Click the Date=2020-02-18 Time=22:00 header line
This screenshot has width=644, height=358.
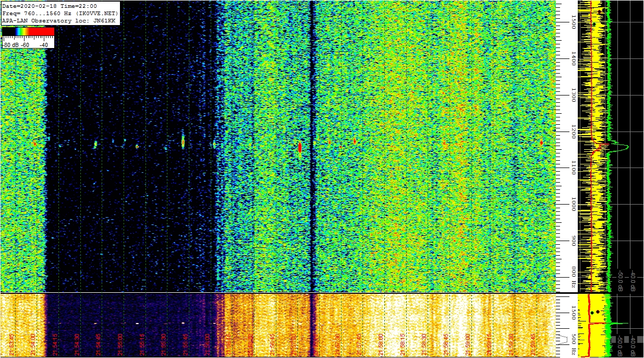pyautogui.click(x=49, y=6)
